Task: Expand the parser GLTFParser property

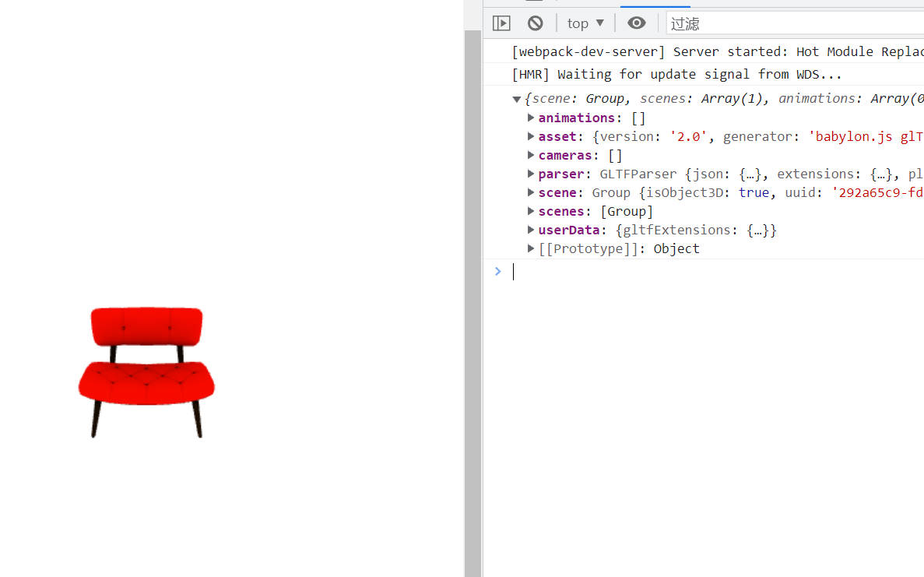Action: coord(531,174)
